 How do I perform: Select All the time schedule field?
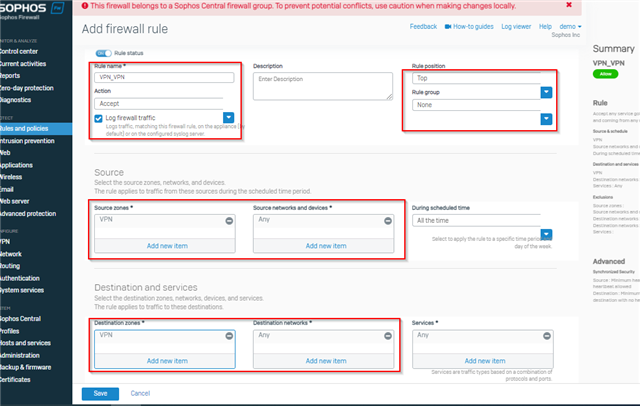[x=476, y=220]
